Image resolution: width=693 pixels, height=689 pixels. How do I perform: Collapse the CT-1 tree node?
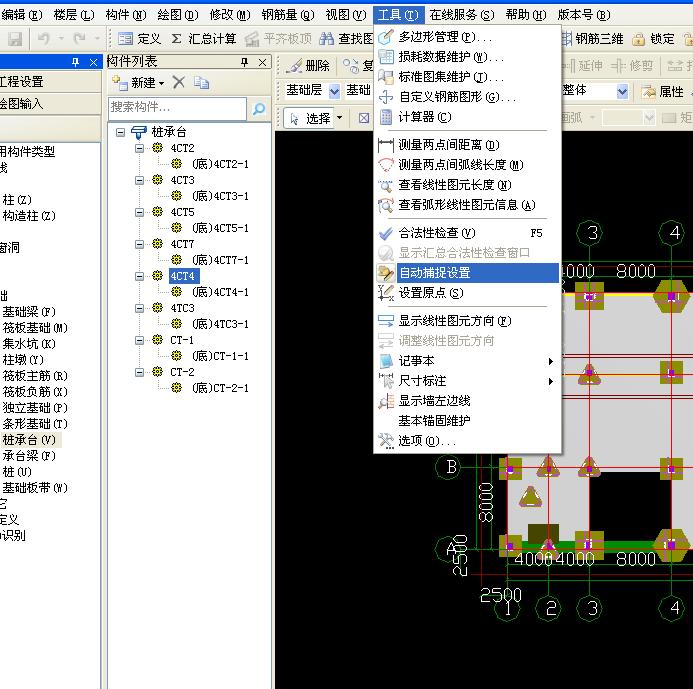139,340
